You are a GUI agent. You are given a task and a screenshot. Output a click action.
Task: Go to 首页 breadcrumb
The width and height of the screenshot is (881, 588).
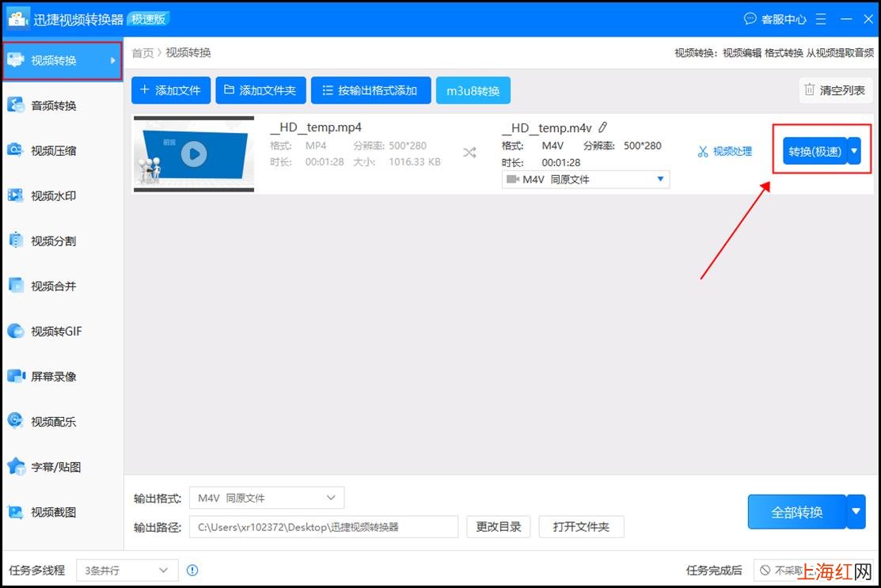pyautogui.click(x=142, y=53)
